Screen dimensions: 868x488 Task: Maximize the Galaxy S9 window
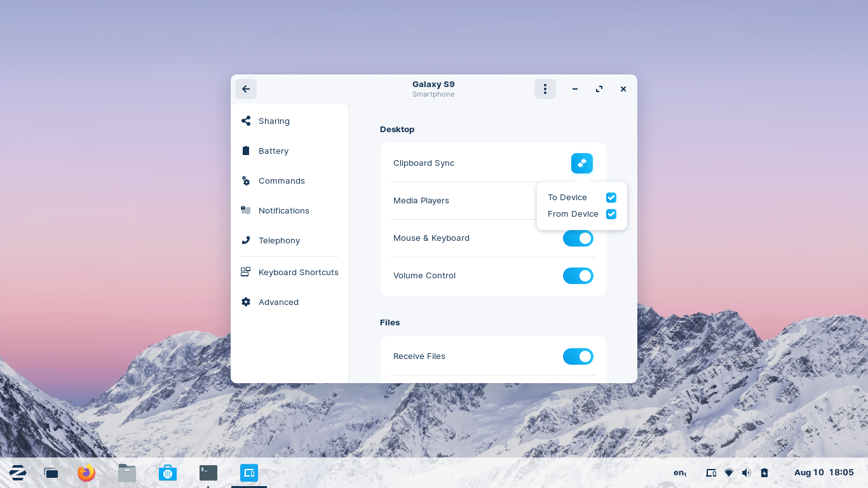click(599, 89)
